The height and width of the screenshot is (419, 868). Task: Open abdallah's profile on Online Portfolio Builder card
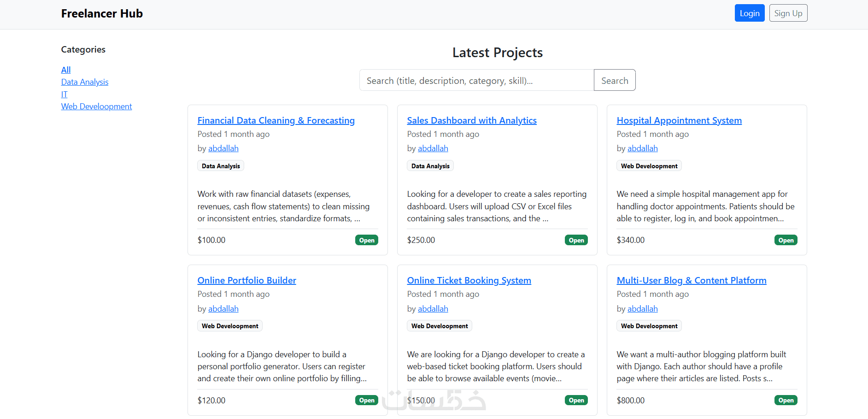[223, 309]
